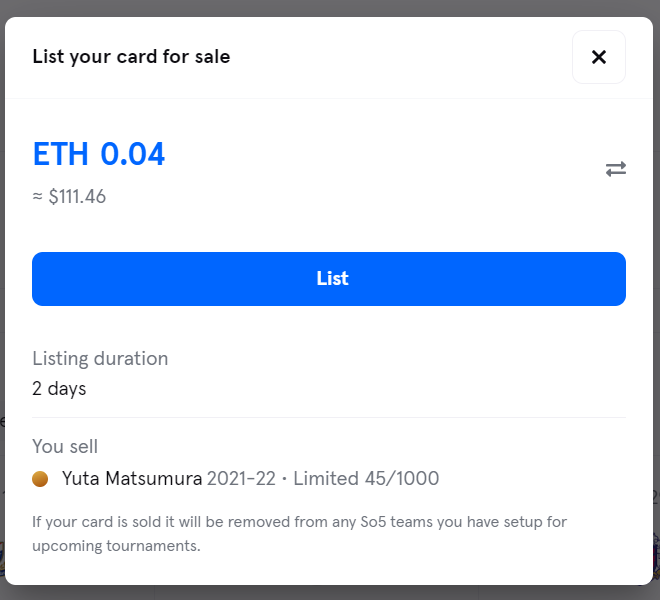Edit the ETH 0.04 price field
660x600 pixels.
98,154
